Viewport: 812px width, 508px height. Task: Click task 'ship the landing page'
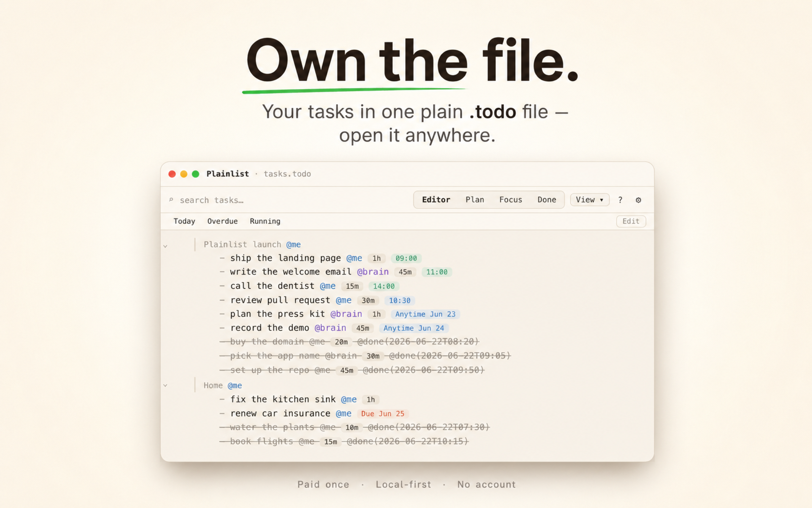285,258
